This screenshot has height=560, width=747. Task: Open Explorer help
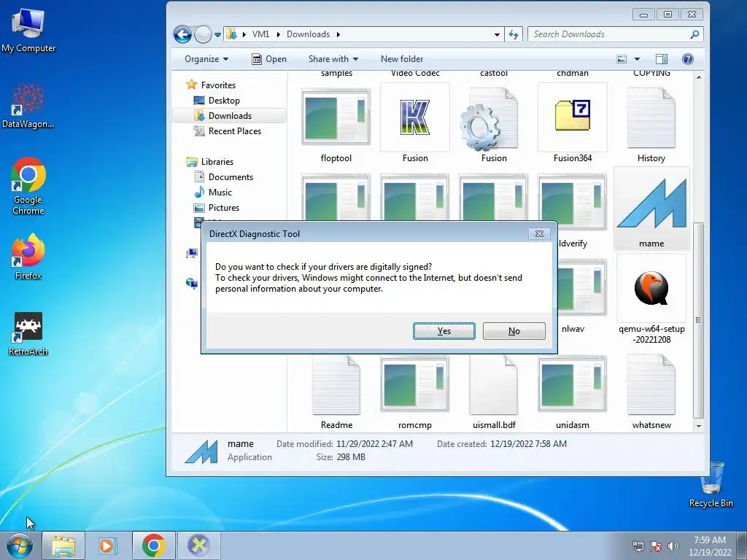pos(687,59)
